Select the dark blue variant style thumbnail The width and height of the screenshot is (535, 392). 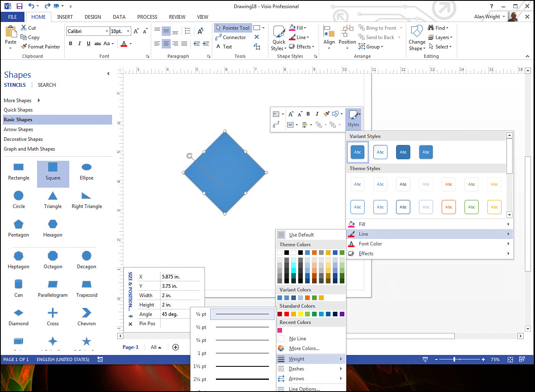pos(403,152)
